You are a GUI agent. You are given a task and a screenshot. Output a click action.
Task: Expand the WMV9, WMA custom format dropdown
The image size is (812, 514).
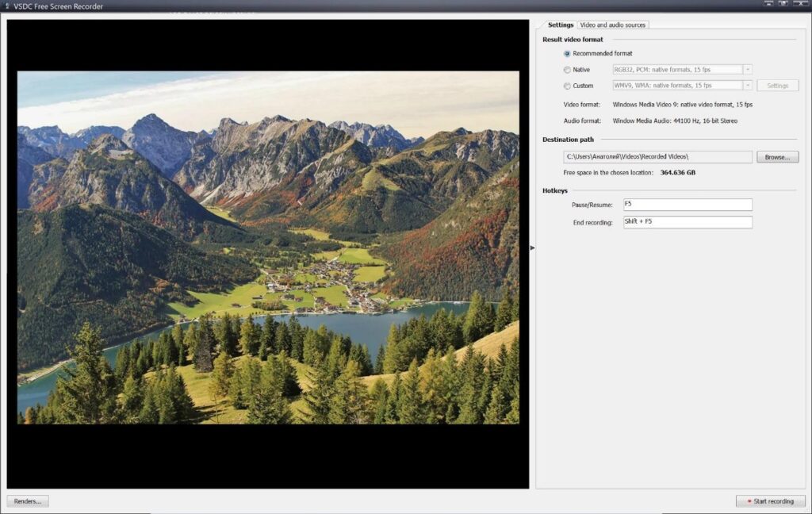pyautogui.click(x=747, y=86)
